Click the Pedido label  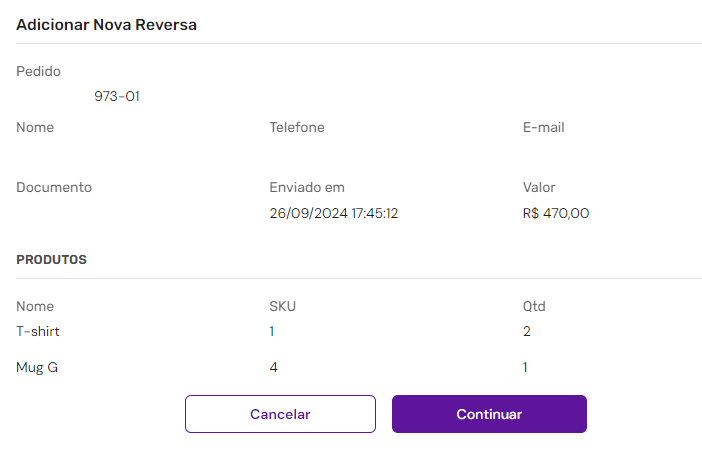[39, 72]
